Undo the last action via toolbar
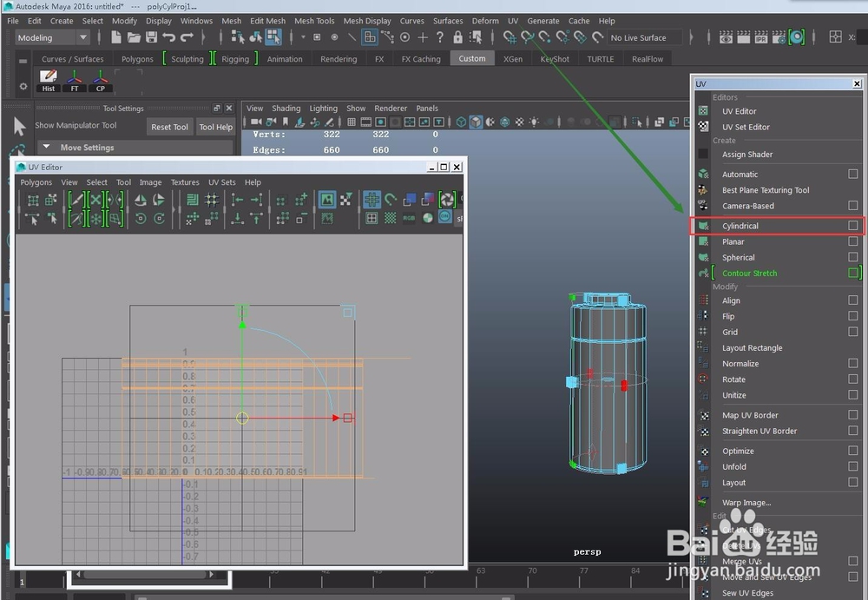Image resolution: width=868 pixels, height=600 pixels. [x=169, y=37]
